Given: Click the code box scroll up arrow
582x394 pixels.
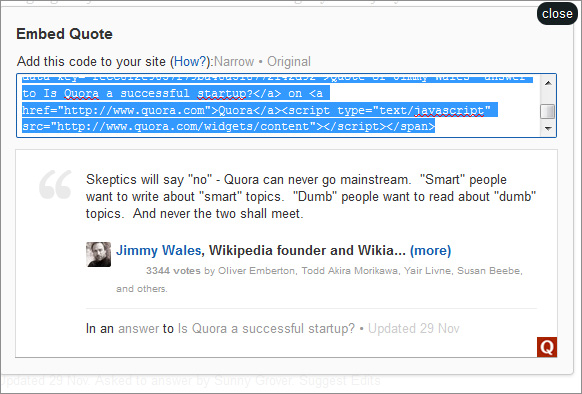Looking at the screenshot, I should pos(548,83).
